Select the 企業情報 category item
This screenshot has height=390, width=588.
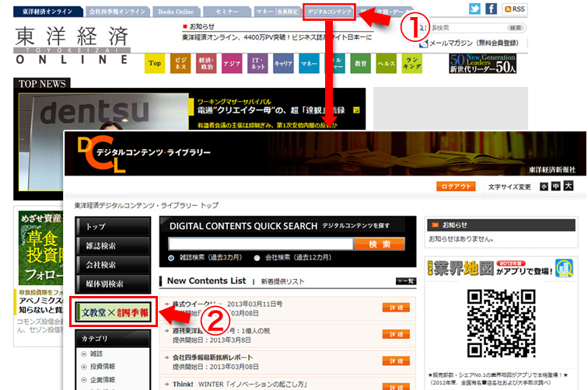click(x=103, y=379)
